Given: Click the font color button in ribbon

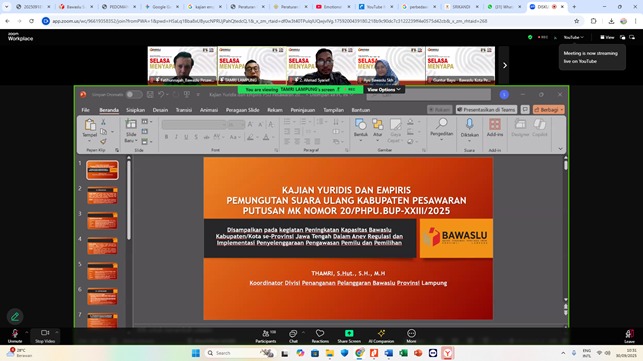Looking at the screenshot, I should (x=266, y=137).
